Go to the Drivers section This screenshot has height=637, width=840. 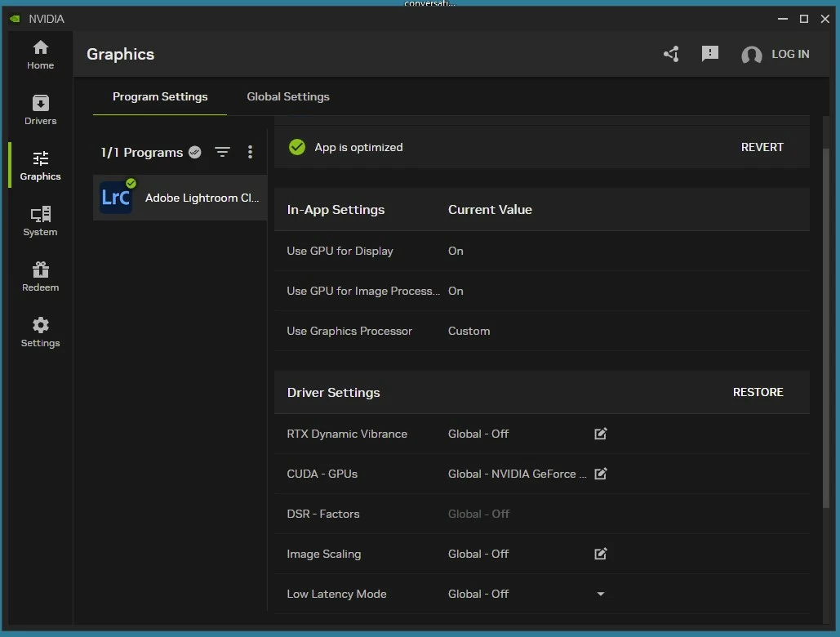pyautogui.click(x=40, y=110)
